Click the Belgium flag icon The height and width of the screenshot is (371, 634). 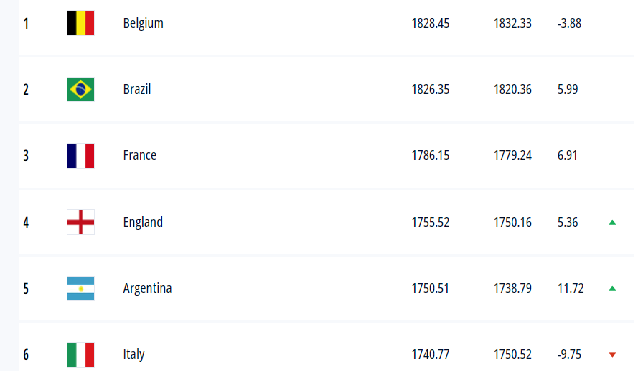80,23
